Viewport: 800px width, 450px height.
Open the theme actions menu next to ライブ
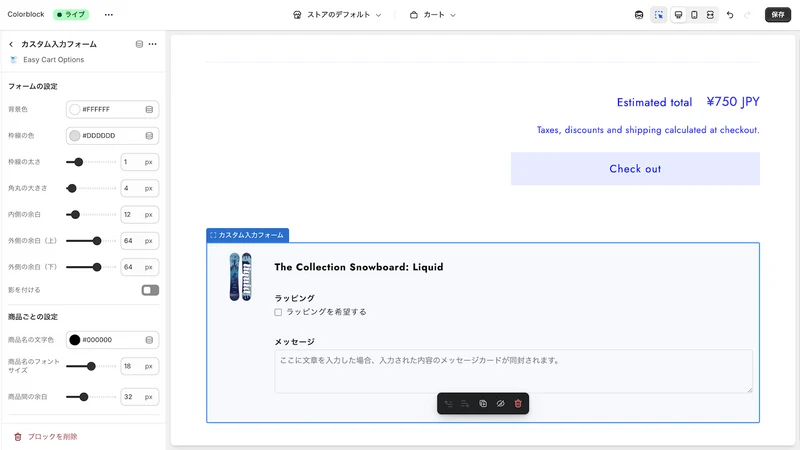tap(109, 15)
